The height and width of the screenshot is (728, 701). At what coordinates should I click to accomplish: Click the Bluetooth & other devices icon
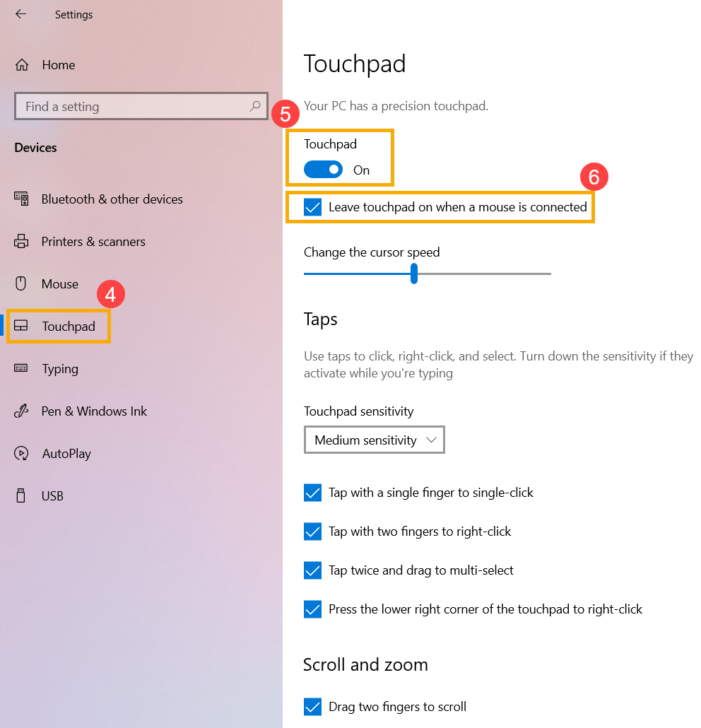point(21,199)
